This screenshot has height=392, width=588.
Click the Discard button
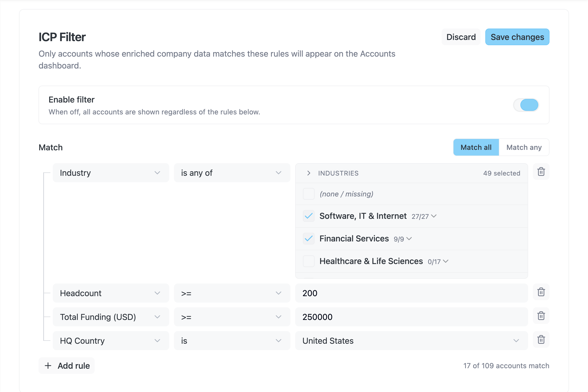click(461, 37)
